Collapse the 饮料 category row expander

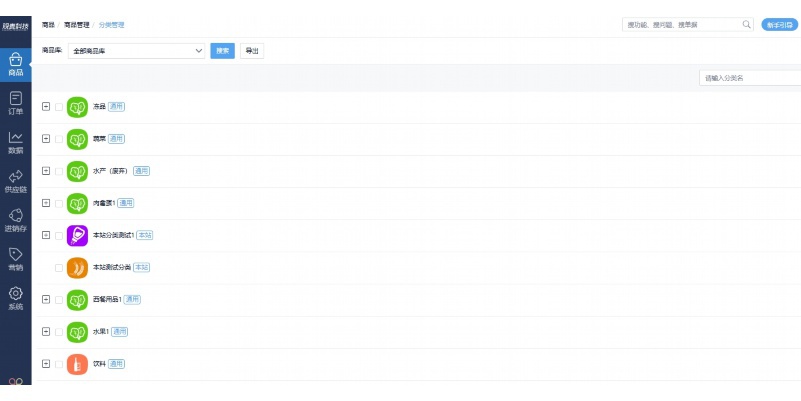46,364
